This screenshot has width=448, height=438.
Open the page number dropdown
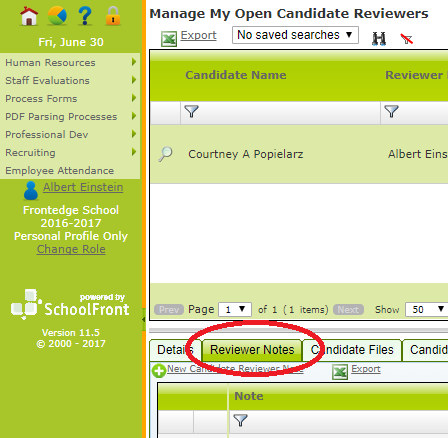click(x=235, y=310)
